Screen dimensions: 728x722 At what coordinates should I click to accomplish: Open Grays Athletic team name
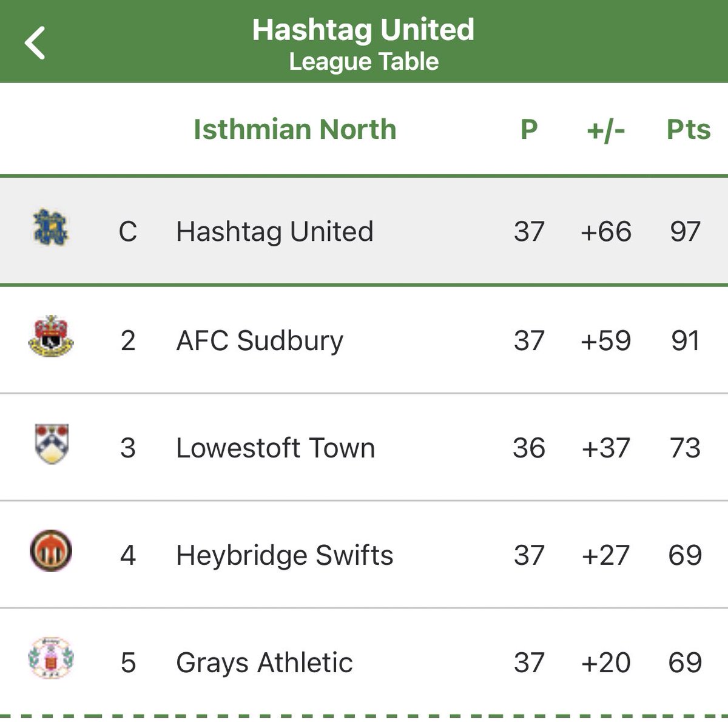(x=264, y=663)
